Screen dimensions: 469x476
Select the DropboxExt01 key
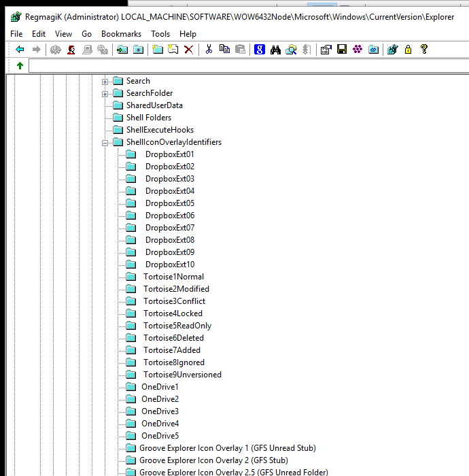(169, 154)
